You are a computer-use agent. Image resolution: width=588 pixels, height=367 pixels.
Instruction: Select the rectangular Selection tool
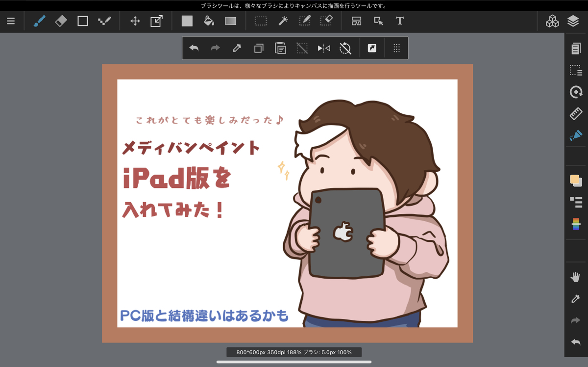[261, 21]
